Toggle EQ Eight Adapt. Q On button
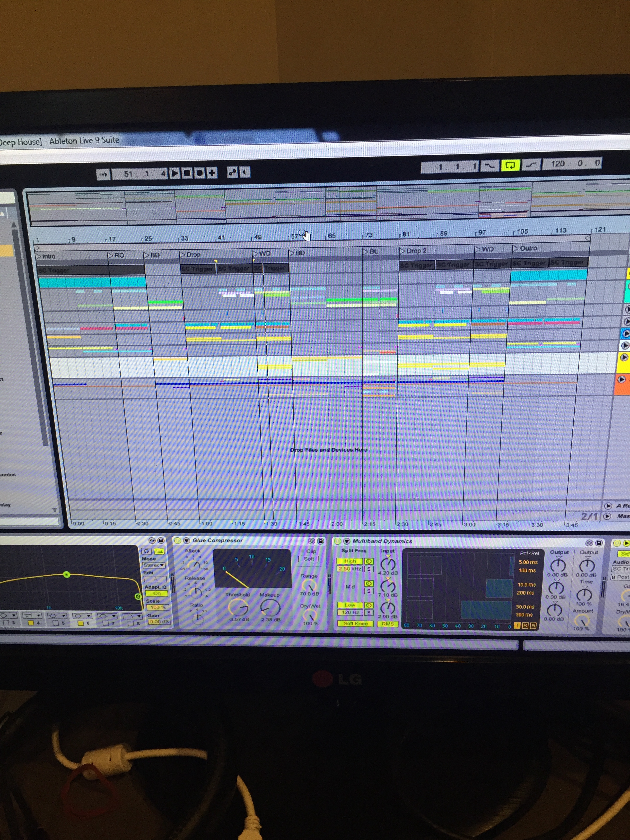The image size is (630, 840). [156, 593]
